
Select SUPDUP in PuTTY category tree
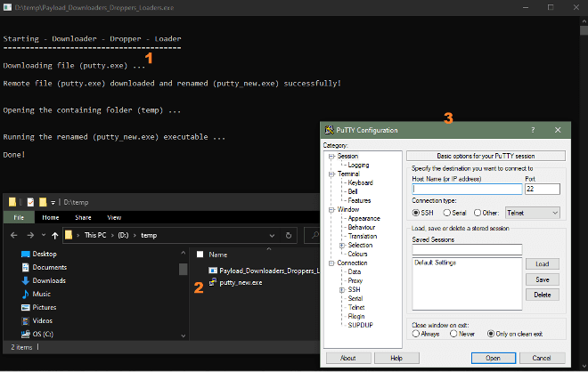click(x=361, y=325)
